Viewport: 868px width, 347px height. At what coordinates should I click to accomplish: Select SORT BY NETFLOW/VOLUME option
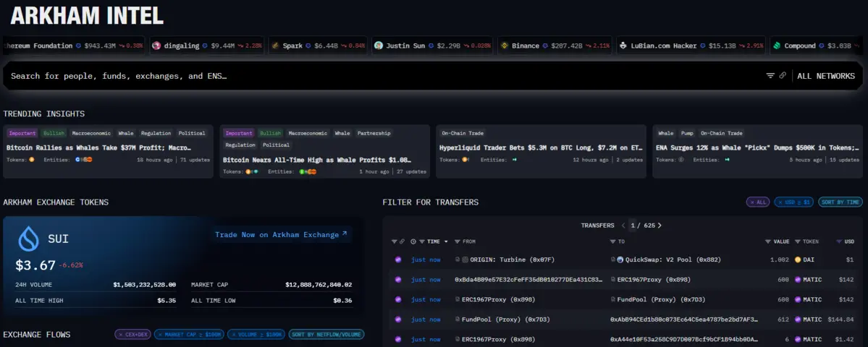[x=326, y=335]
